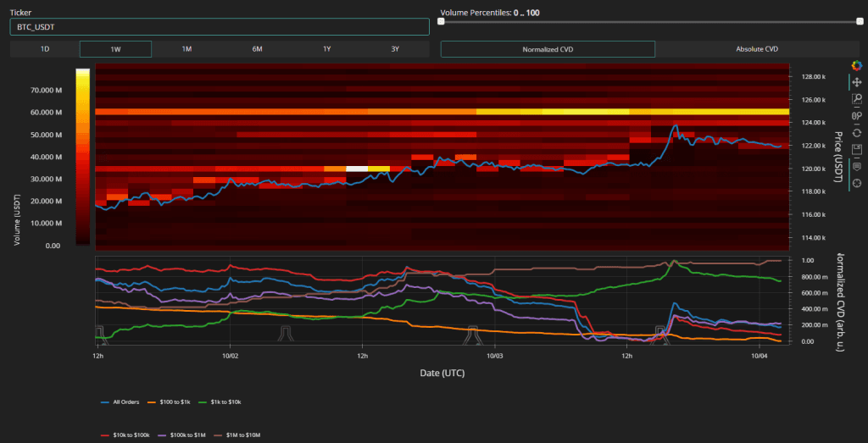
Task: Activate the Box Zoom tool
Action: tap(856, 99)
